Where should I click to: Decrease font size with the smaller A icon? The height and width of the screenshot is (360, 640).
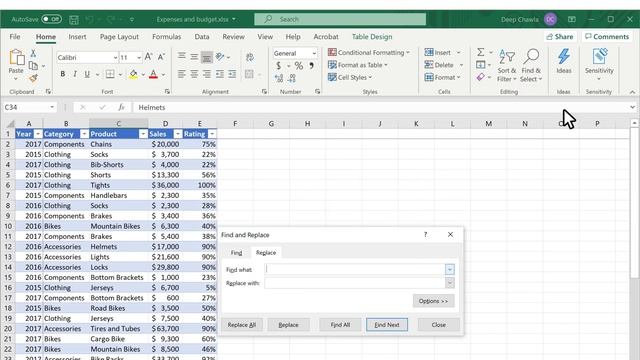pos(161,57)
